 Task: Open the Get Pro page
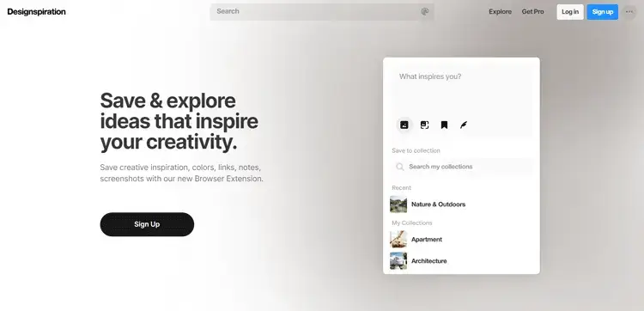coord(532,11)
